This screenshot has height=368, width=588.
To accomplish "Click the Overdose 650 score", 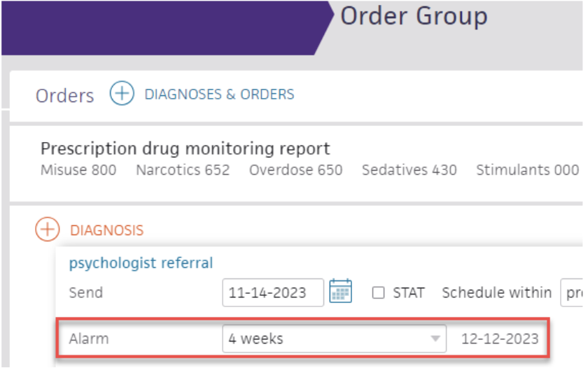I will pyautogui.click(x=296, y=170).
